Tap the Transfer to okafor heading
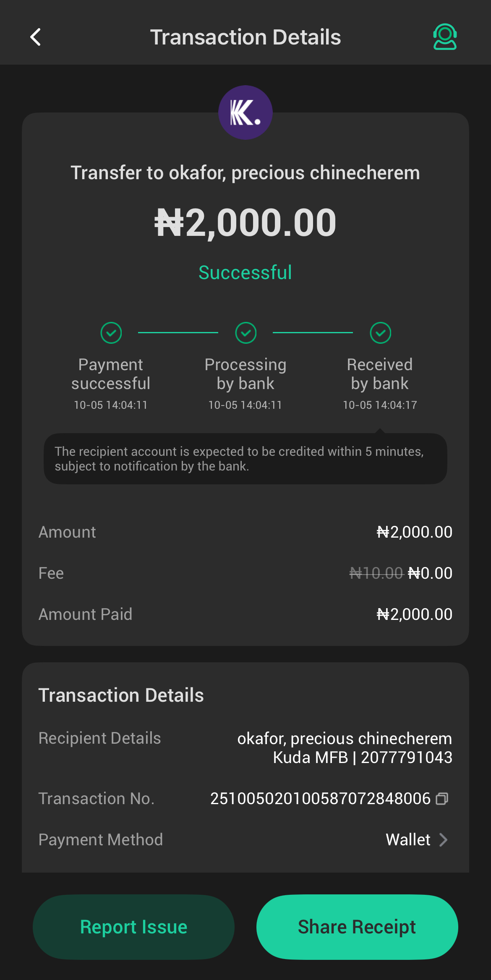The width and height of the screenshot is (491, 980). coord(245,173)
